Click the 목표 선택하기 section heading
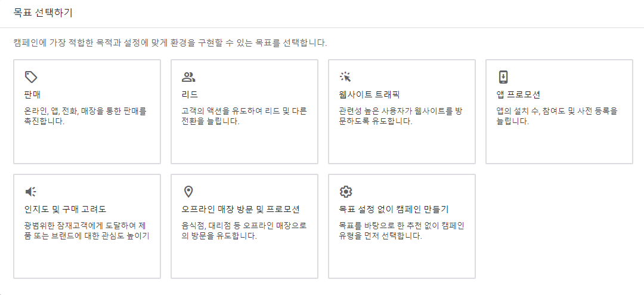The height and width of the screenshot is (295, 644). point(43,13)
